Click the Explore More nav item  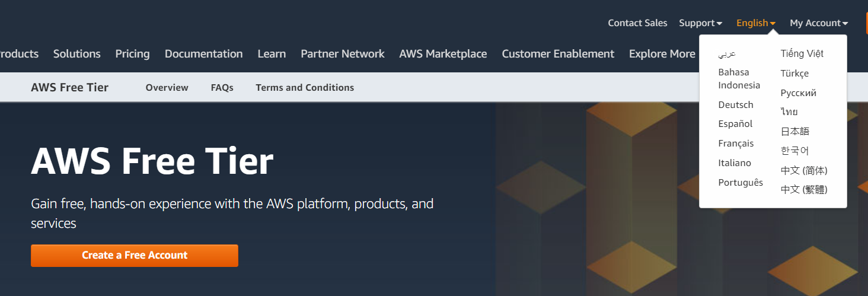(662, 54)
